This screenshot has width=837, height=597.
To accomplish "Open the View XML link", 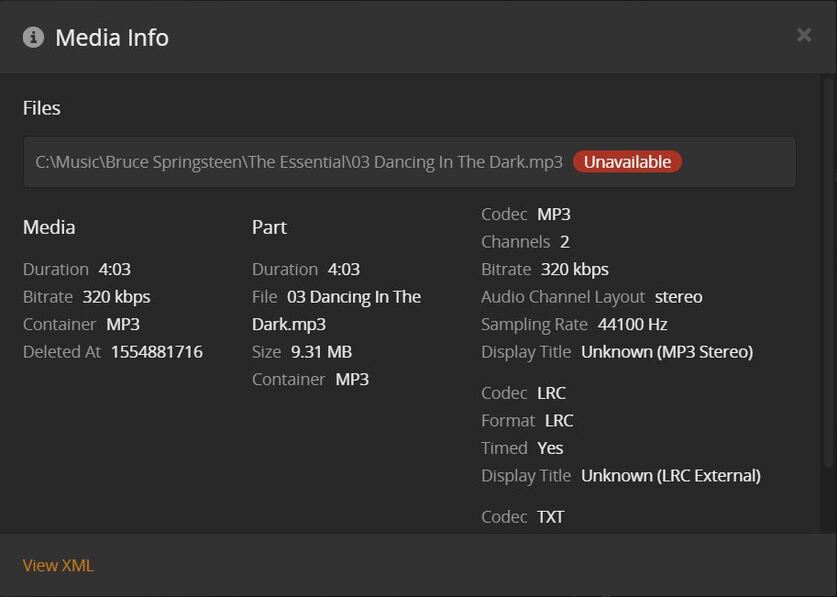I will tap(58, 565).
